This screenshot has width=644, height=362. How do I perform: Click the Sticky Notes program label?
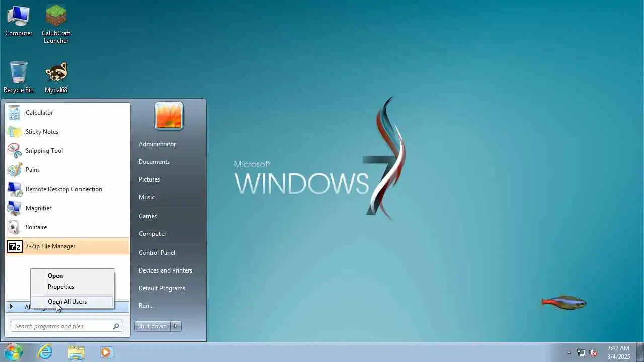point(42,132)
